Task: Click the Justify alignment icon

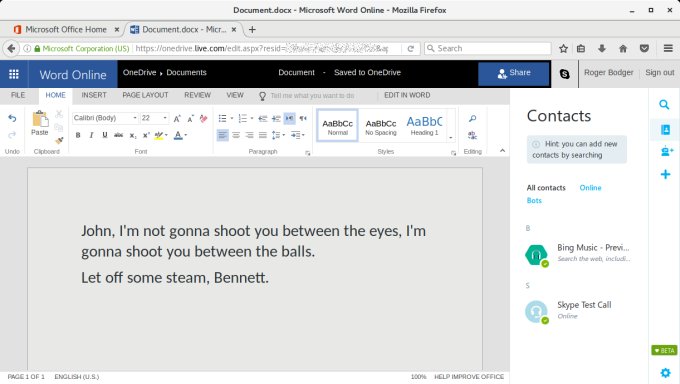Action: 263,135
